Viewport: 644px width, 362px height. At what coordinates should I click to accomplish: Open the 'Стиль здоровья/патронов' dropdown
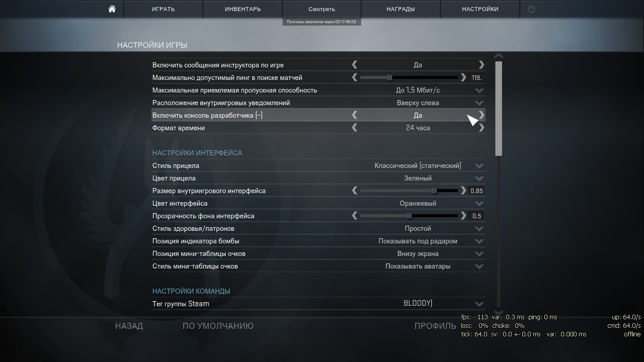click(x=479, y=229)
